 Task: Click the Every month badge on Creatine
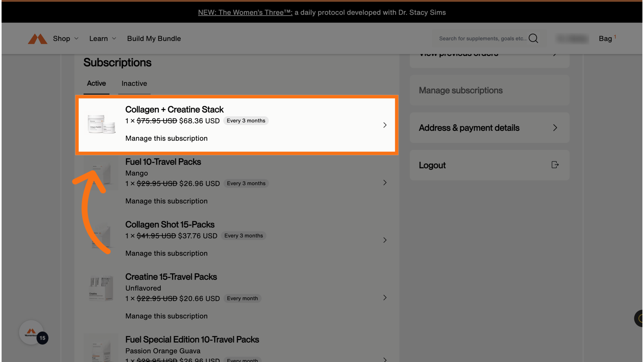point(243,299)
